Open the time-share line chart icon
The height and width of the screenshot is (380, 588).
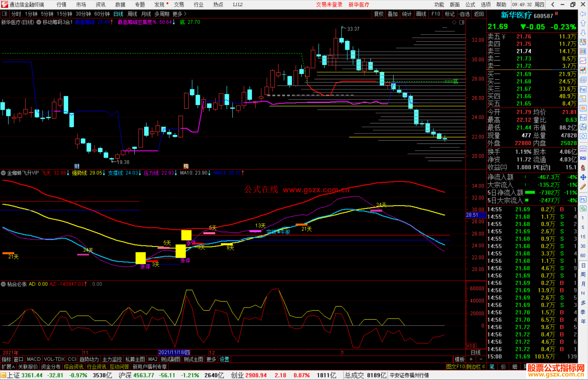click(x=583, y=61)
